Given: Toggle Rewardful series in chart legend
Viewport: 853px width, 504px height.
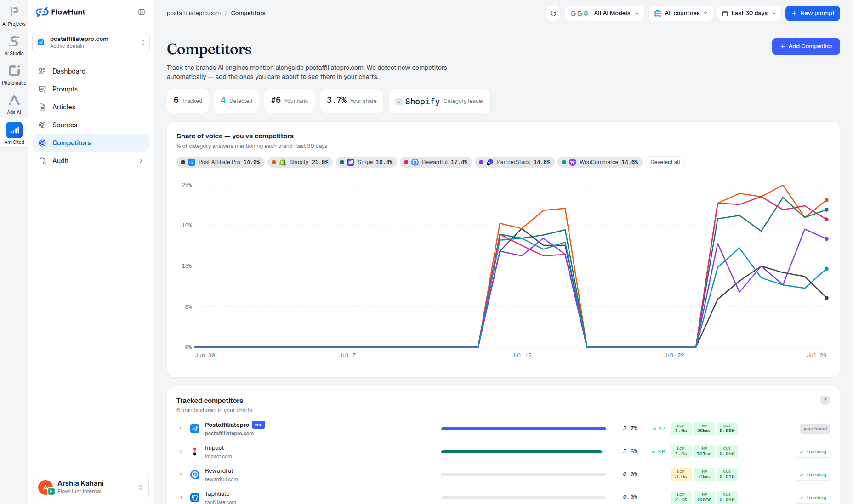Looking at the screenshot, I should pyautogui.click(x=436, y=162).
